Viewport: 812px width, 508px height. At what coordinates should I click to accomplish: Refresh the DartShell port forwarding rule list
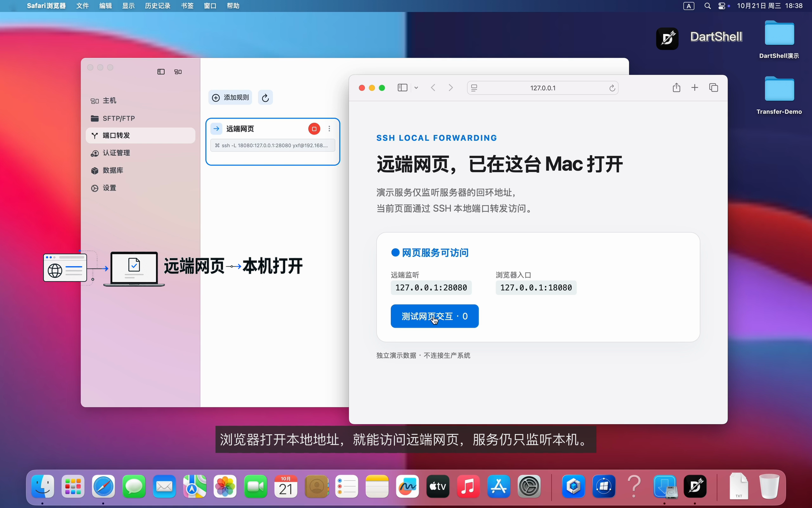[265, 98]
